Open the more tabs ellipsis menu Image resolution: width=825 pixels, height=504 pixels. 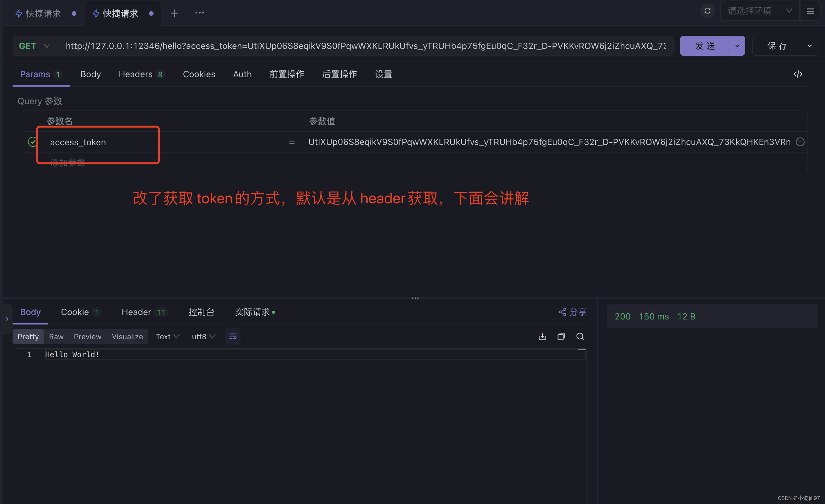(200, 13)
